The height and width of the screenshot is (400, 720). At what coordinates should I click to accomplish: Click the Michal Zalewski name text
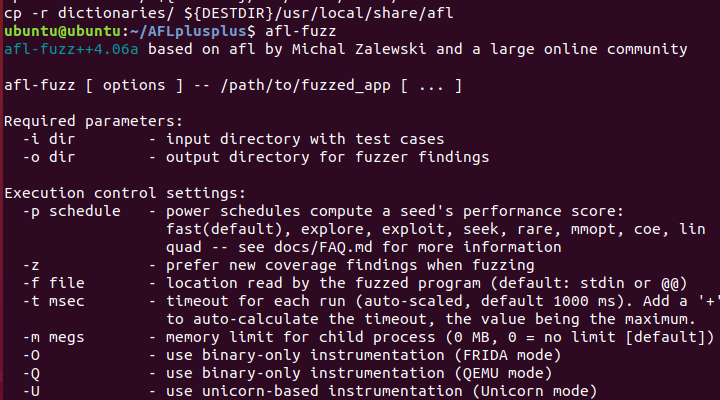point(359,49)
